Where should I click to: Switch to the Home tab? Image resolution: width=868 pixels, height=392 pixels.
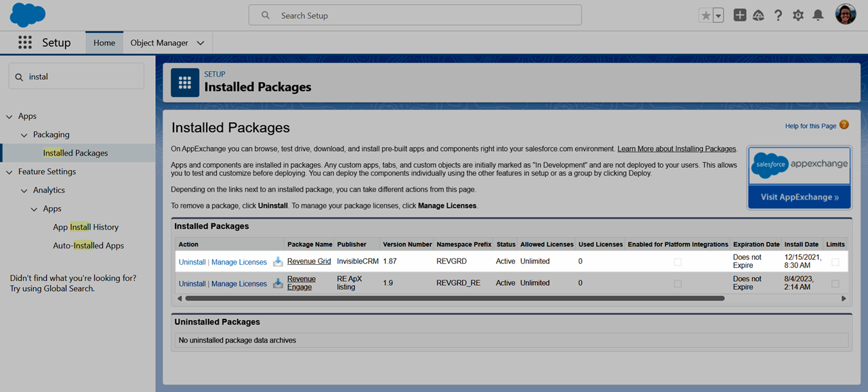(104, 43)
